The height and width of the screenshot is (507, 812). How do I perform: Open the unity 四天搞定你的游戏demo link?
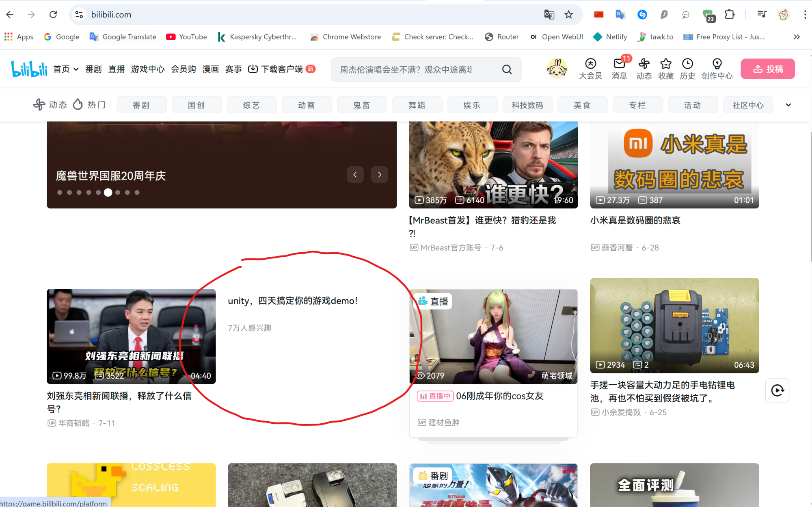293,301
